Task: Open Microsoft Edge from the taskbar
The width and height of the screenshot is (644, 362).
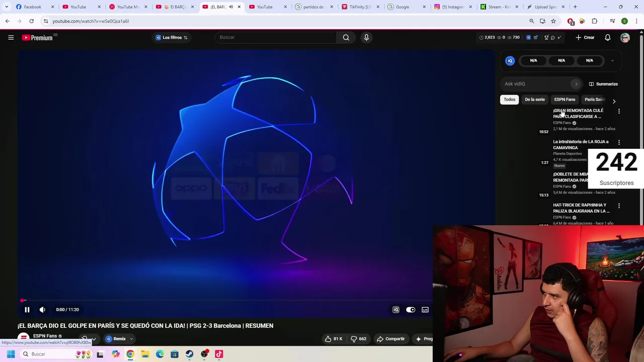Action: point(159,354)
